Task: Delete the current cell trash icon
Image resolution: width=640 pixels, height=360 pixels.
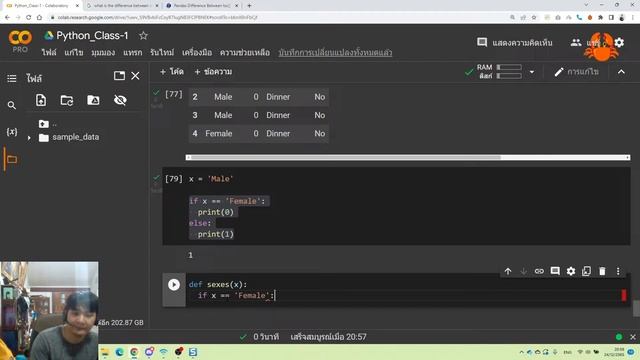Action: pos(602,271)
